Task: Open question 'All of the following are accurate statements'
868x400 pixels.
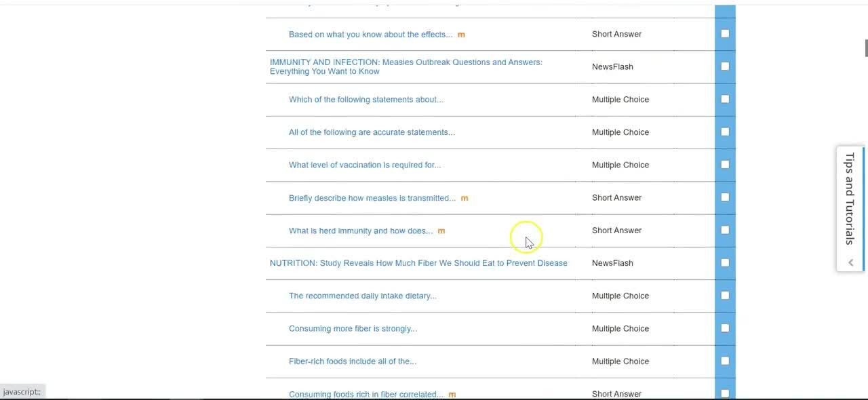Action: pyautogui.click(x=372, y=132)
